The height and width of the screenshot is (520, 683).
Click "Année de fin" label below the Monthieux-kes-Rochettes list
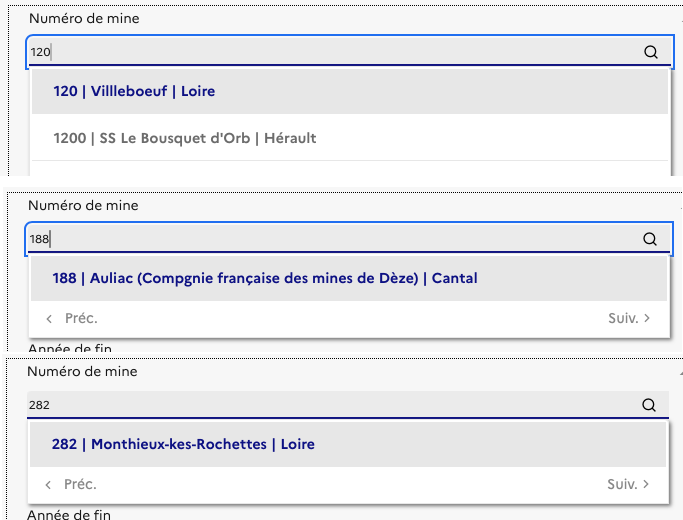70,514
